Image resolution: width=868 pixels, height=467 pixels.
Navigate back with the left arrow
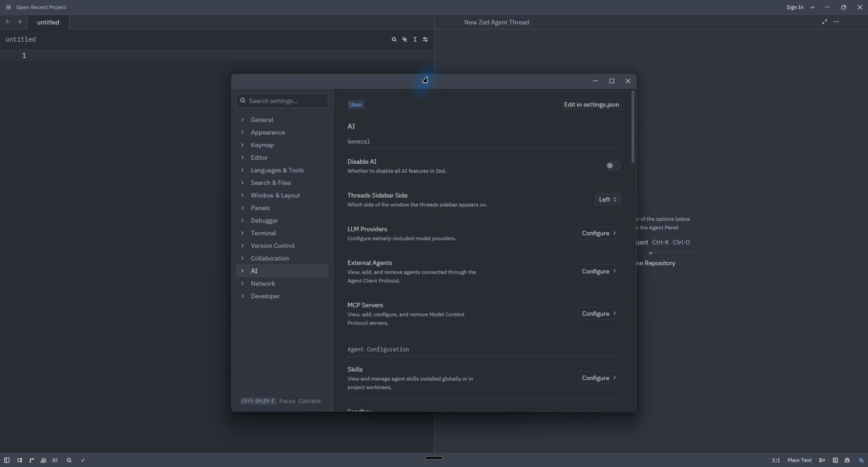[x=8, y=22]
